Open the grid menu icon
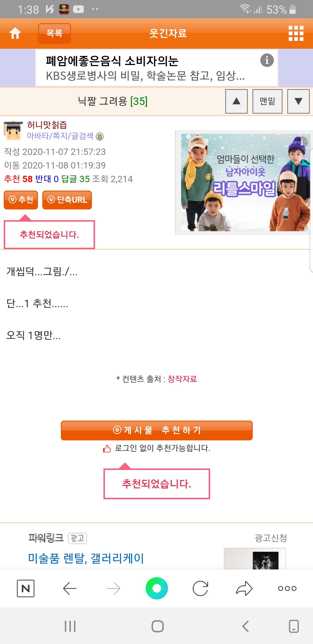Image resolution: width=313 pixels, height=644 pixels. 296,33
